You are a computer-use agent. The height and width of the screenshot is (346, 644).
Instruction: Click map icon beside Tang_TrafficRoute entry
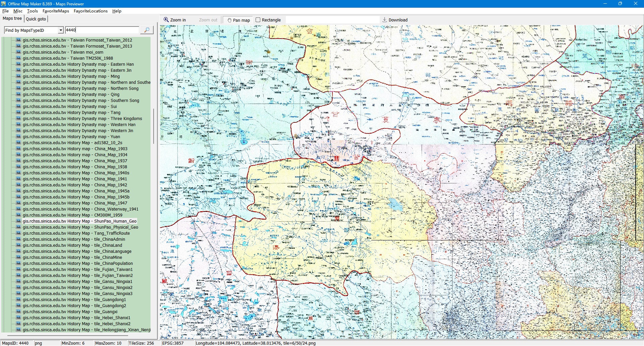pos(18,233)
